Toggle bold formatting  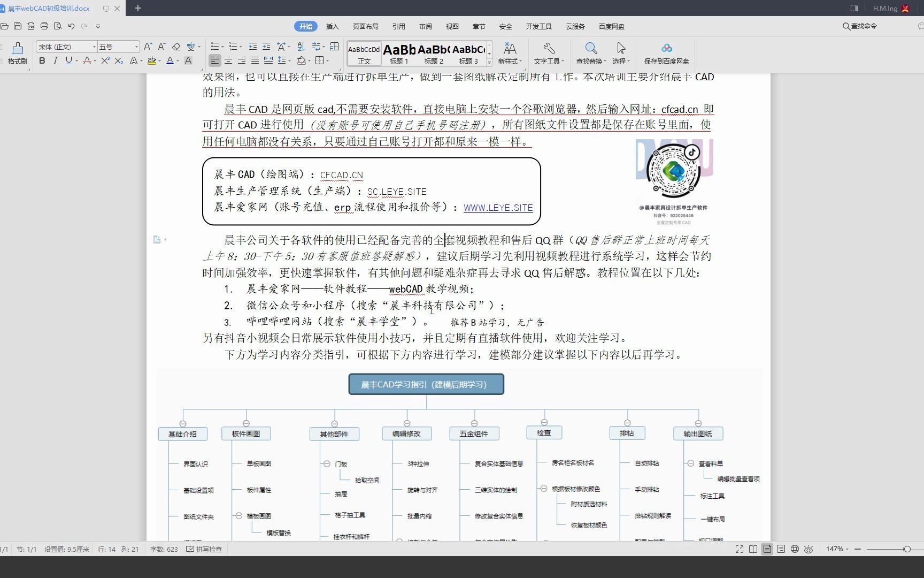(42, 60)
